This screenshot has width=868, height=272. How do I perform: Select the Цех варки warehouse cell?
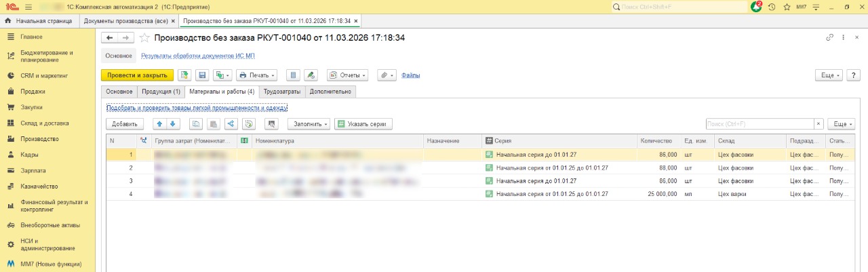pyautogui.click(x=751, y=194)
